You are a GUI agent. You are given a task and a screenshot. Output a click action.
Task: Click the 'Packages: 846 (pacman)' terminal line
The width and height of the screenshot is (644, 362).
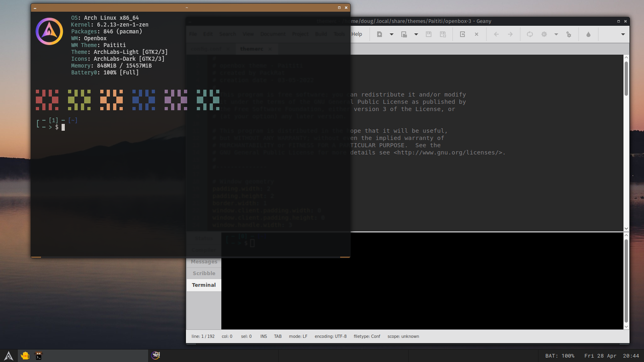click(106, 32)
